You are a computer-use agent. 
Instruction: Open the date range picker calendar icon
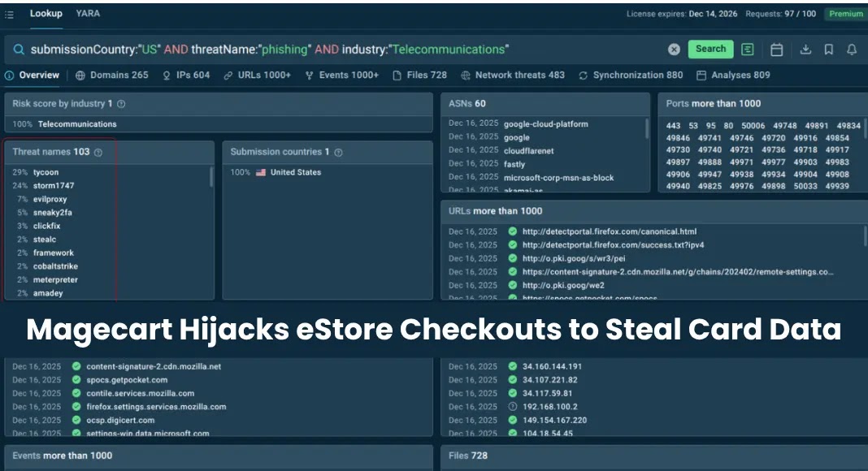coord(776,50)
